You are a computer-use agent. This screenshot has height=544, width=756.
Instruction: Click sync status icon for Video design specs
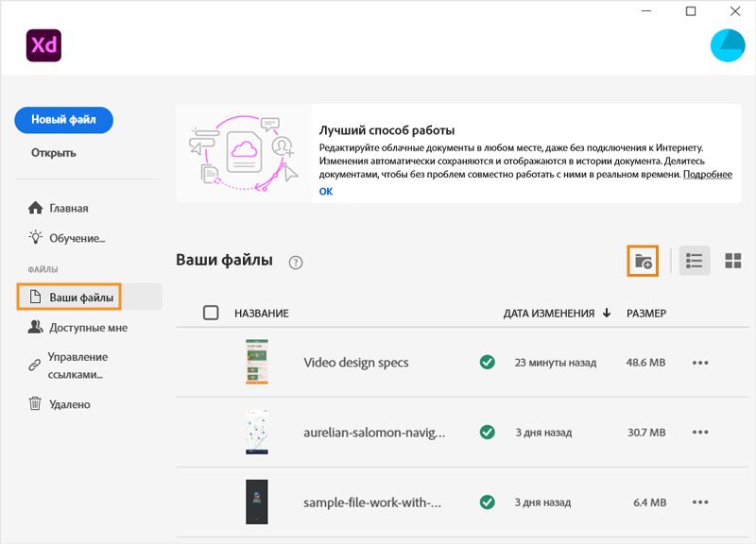487,362
